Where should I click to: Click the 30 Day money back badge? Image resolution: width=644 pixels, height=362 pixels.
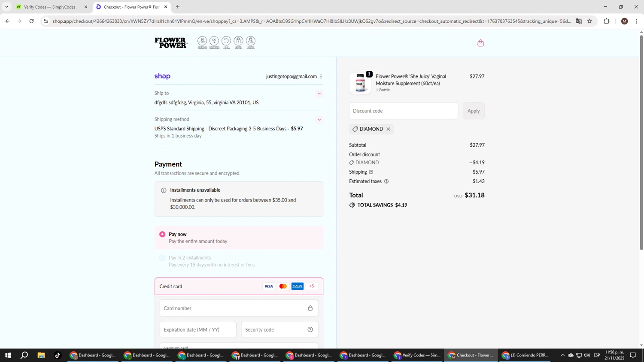coord(202,42)
